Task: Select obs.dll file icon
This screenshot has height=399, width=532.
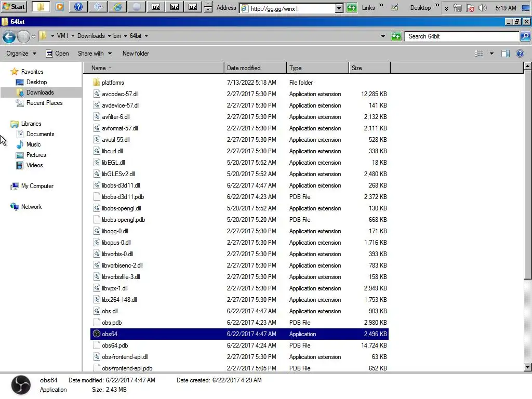Action: (96, 311)
